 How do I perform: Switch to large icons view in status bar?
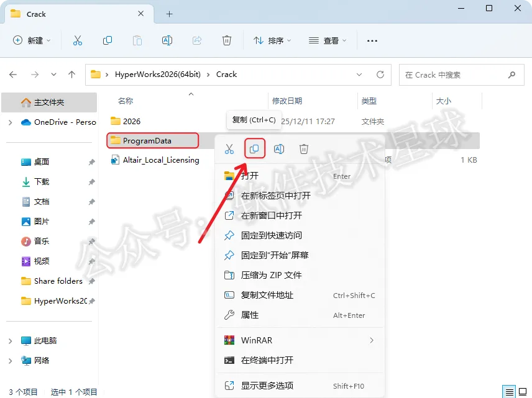523,392
